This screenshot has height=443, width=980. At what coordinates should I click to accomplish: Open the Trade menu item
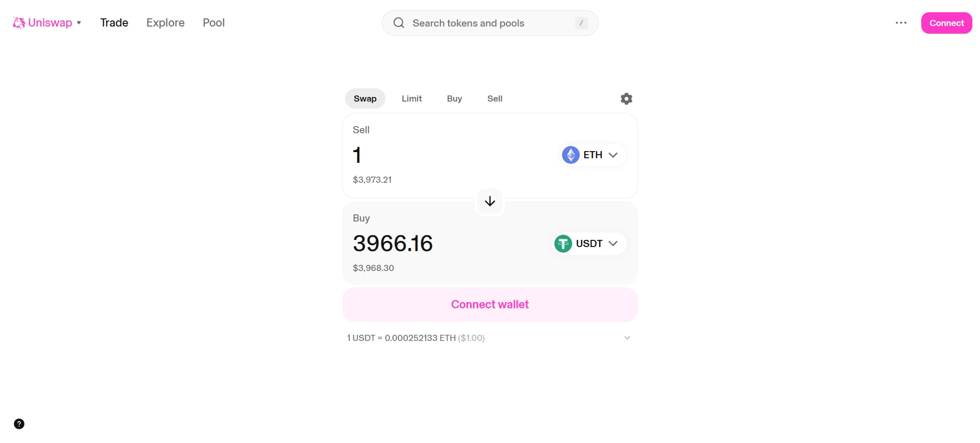(x=114, y=22)
